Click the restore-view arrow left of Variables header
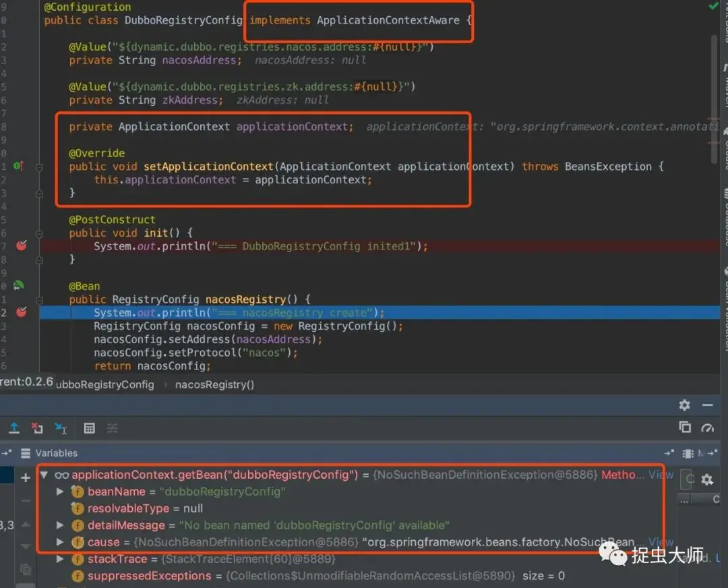Screen dimensions: 728x588 click(x=7, y=452)
